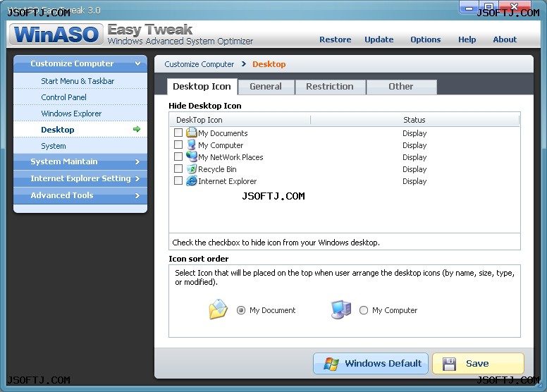Viewport: 547px width, 392px height.
Task: Click the Status column header
Action: pos(414,120)
